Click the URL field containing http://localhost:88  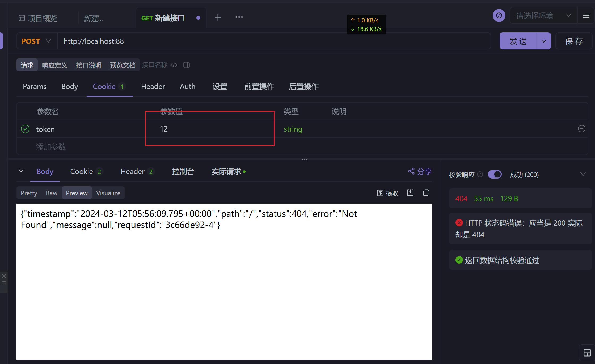[x=274, y=41]
